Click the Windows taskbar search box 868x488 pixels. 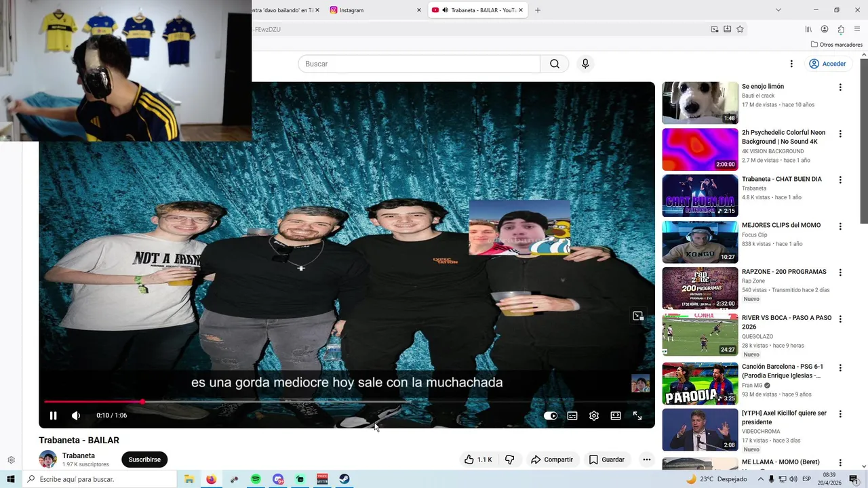[99, 479]
